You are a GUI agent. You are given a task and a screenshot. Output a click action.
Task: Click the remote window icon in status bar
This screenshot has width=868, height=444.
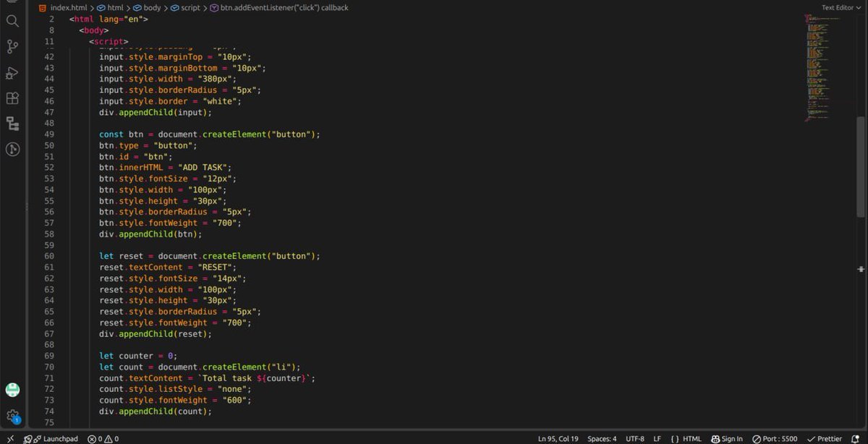9,438
